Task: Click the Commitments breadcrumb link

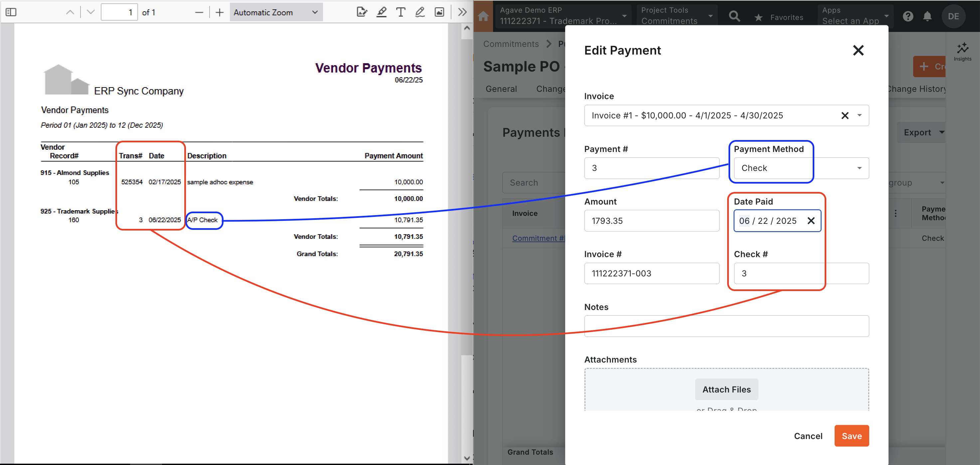Action: click(x=511, y=44)
